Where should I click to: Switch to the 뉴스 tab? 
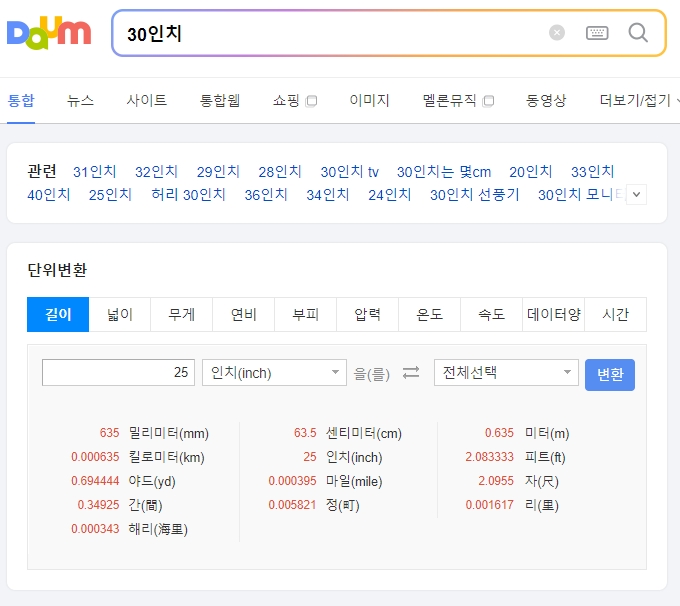point(80,101)
